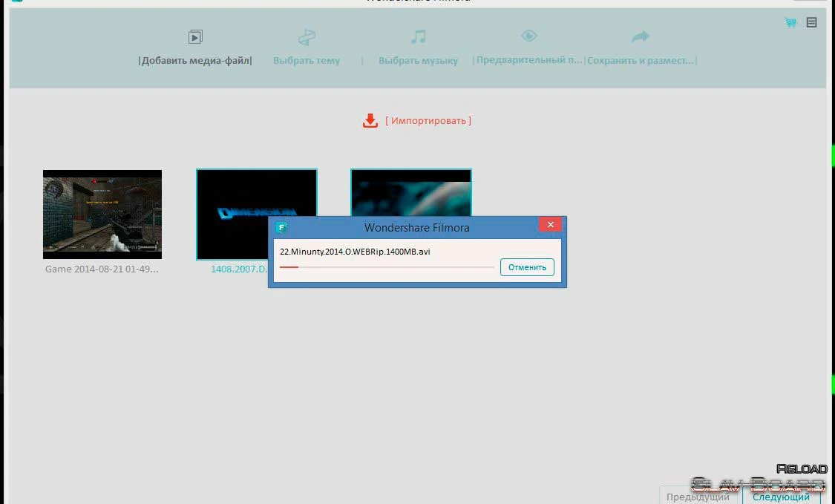
Task: Cancel import with Отменить button
Action: pos(527,267)
